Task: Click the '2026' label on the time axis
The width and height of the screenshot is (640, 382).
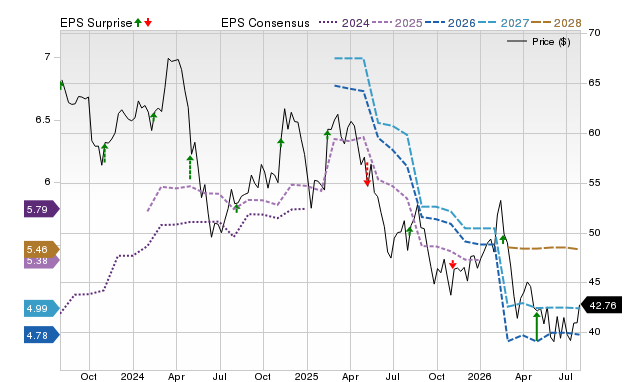Action: coord(480,376)
